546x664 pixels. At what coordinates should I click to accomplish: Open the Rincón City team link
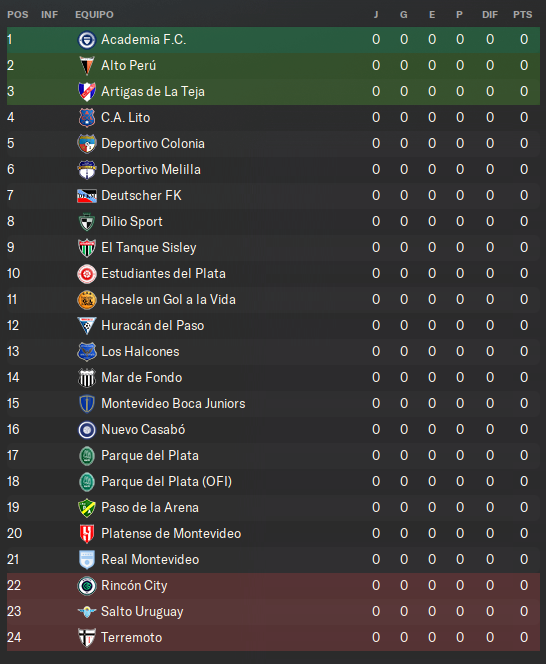click(134, 586)
